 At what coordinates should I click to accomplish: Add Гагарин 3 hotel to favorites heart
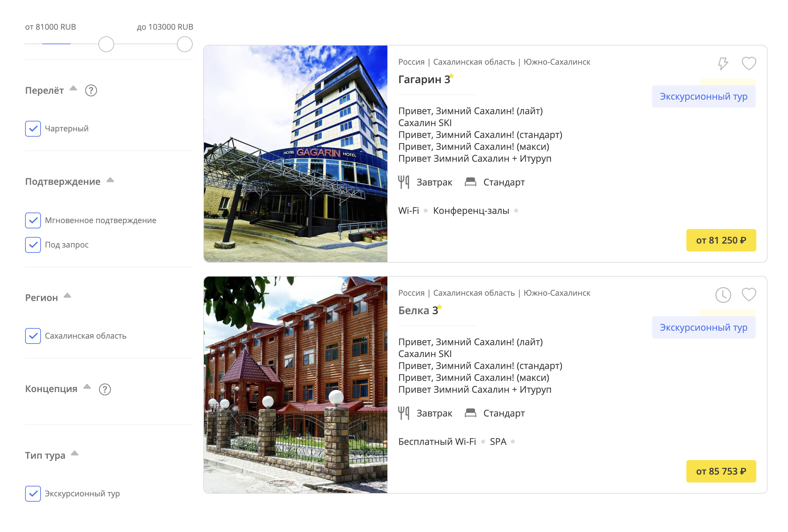pyautogui.click(x=749, y=63)
